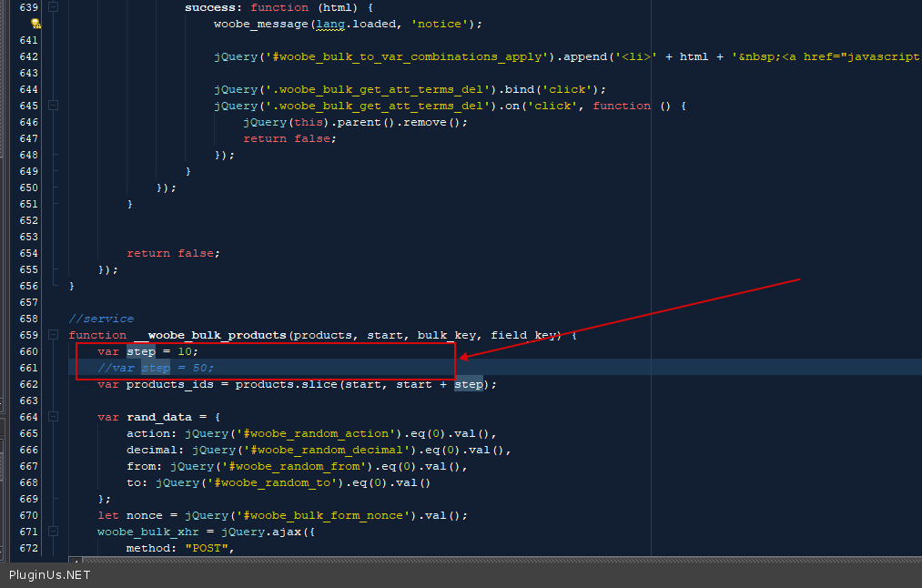Click the '//service' comment line
This screenshot has height=588, width=922.
point(101,319)
